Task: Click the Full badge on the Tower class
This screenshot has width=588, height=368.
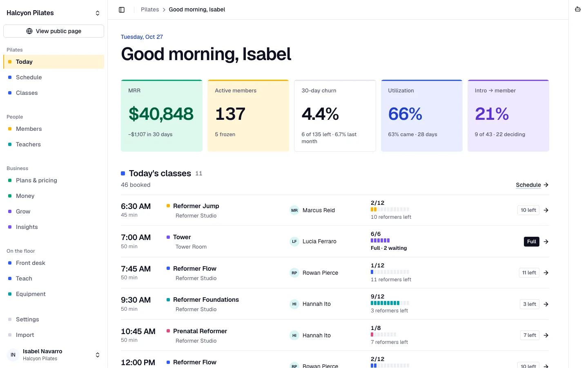Action: pyautogui.click(x=532, y=242)
